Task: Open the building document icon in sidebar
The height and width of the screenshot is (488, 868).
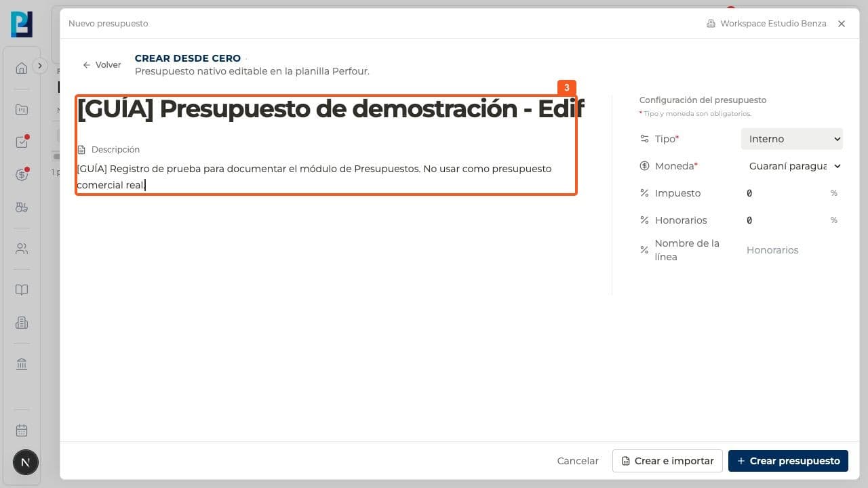Action: click(22, 323)
